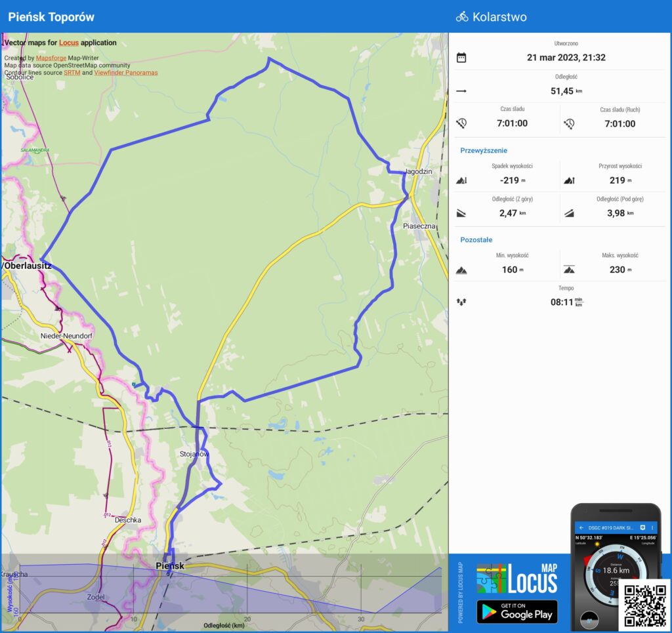The image size is (672, 633).
Task: Click the Locus Map logo
Action: point(517,578)
